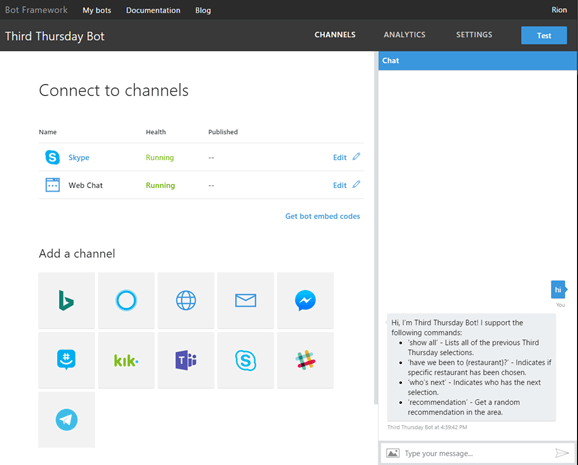Add the Telegram channel
The image size is (578, 465).
tap(66, 420)
